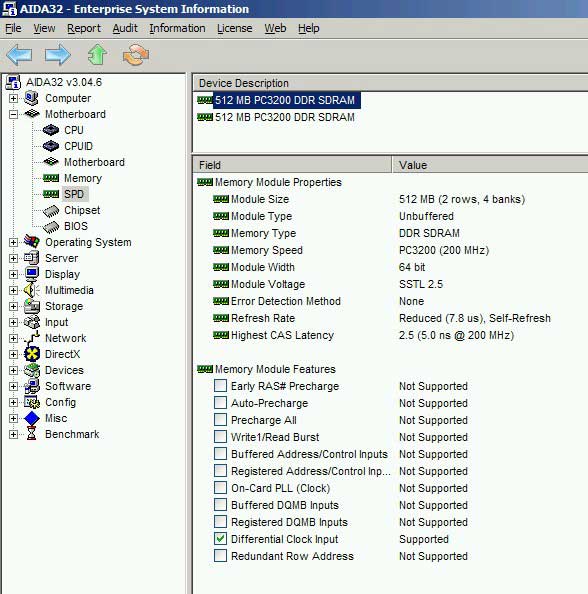Click the Field column header
The width and height of the screenshot is (588, 594).
292,165
